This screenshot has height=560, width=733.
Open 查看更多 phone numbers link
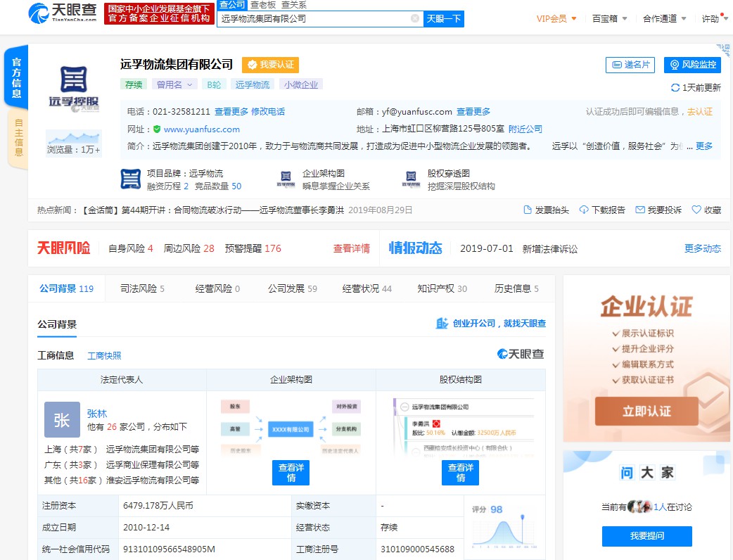[231, 111]
